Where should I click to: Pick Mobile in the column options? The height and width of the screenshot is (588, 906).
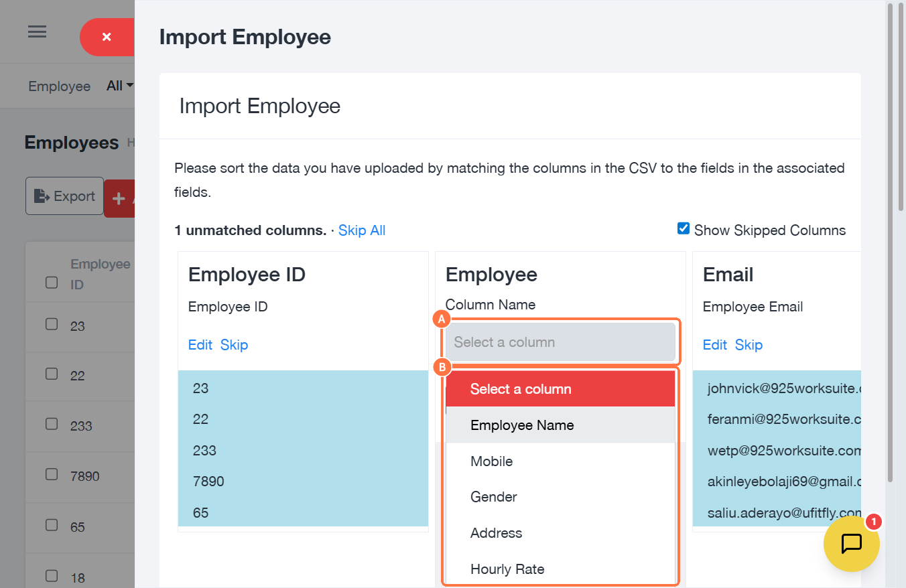[492, 461]
